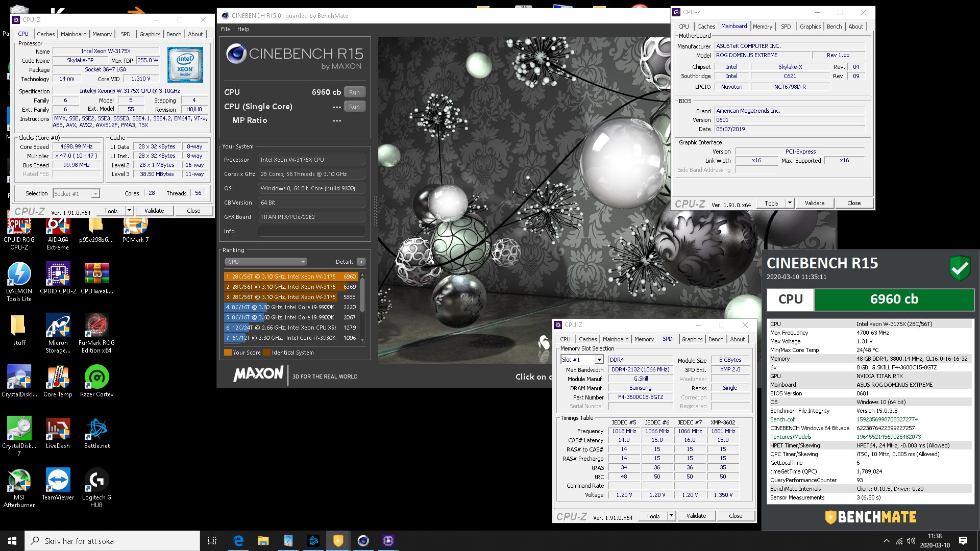Click Tools button in SPD CPU-Z window
Viewport: 980px width, 551px height.
653,516
